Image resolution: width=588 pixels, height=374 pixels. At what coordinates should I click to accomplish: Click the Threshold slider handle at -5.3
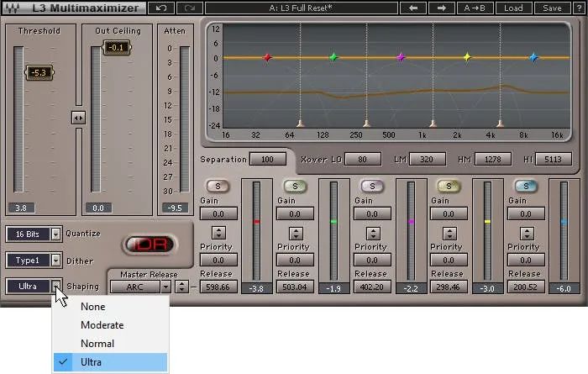39,72
